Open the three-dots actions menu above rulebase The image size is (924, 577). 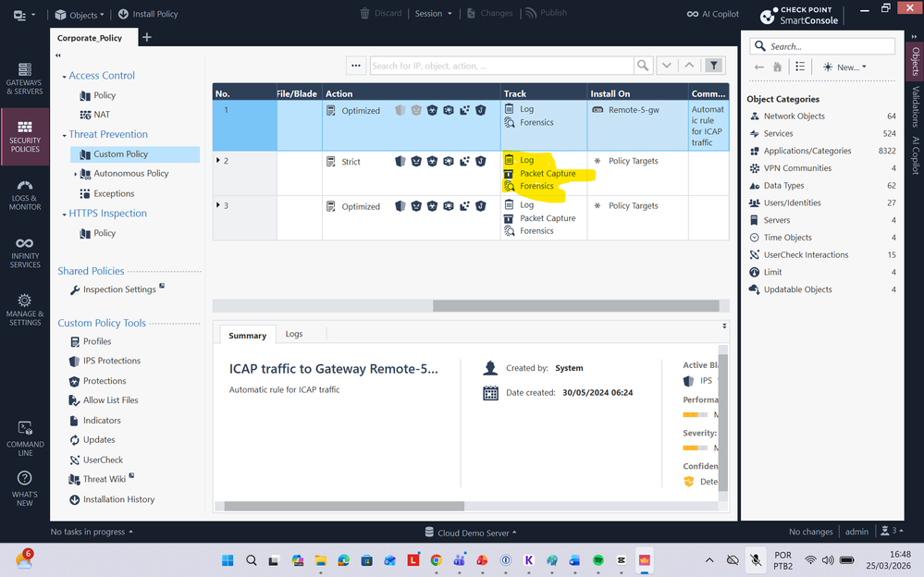click(x=356, y=66)
